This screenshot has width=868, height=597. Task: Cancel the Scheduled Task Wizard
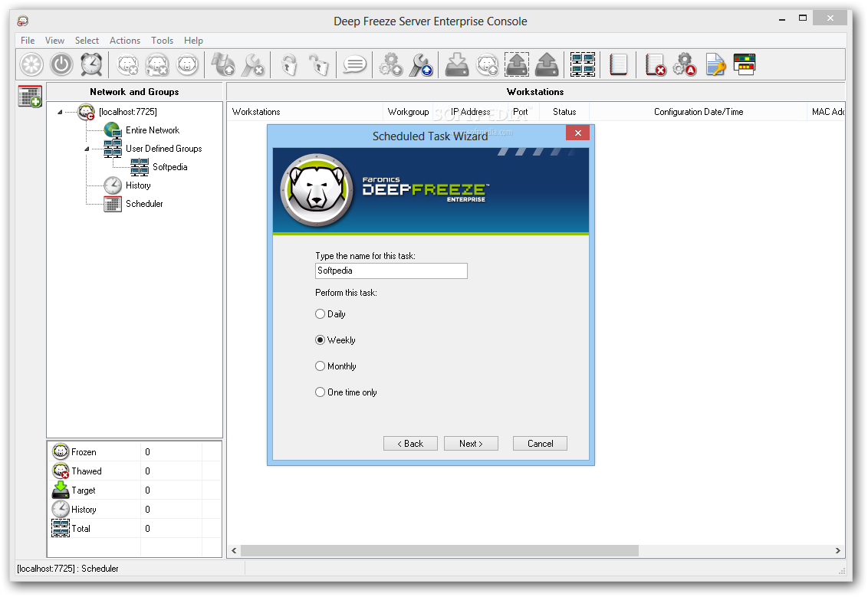[x=541, y=444]
